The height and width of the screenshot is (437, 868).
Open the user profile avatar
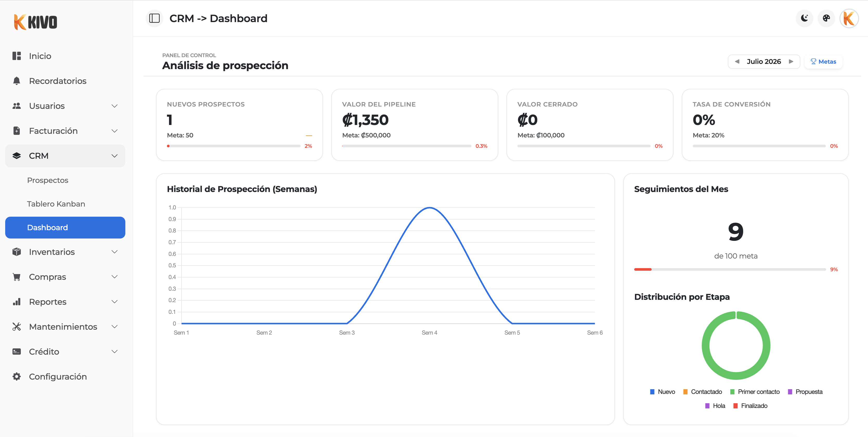[x=849, y=18]
